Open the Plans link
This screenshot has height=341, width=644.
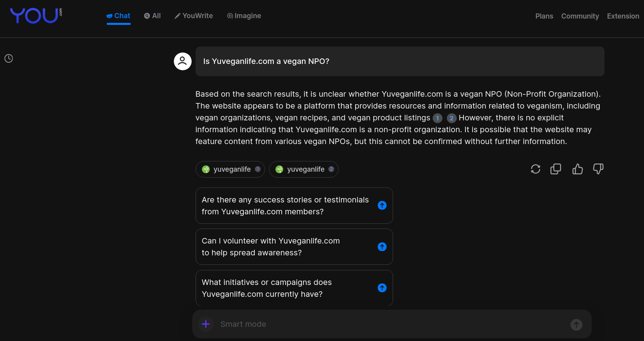(544, 16)
